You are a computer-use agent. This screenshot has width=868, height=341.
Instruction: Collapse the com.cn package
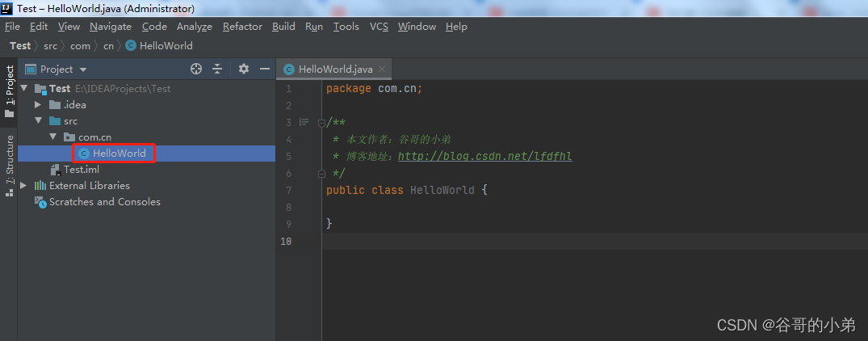[52, 137]
